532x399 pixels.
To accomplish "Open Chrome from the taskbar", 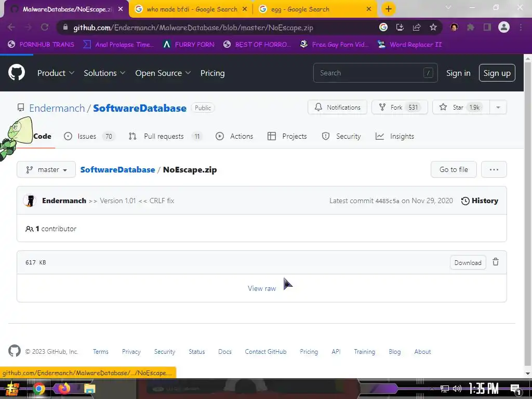I will point(38,389).
